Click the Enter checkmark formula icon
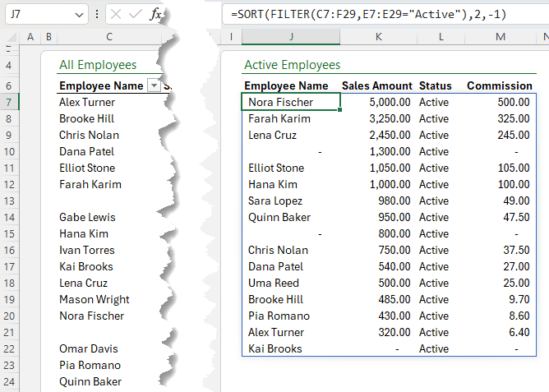 (x=135, y=14)
